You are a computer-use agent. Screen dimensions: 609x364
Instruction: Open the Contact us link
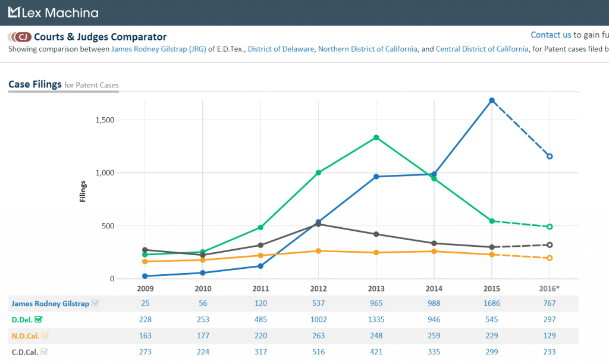(551, 35)
